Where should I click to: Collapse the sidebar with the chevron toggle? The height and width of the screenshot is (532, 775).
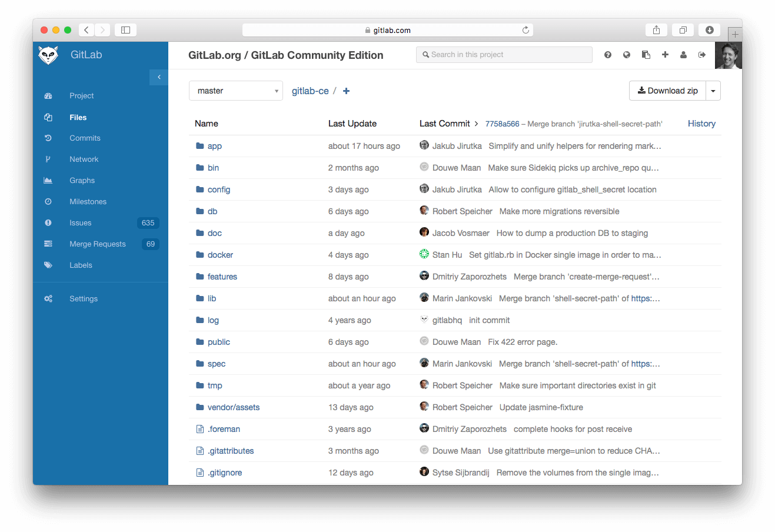tap(159, 77)
